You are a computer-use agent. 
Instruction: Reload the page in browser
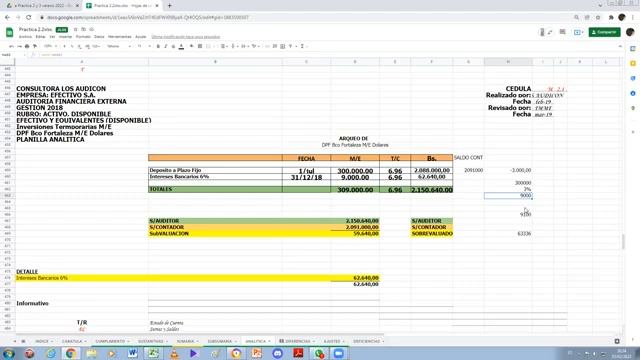click(29, 18)
